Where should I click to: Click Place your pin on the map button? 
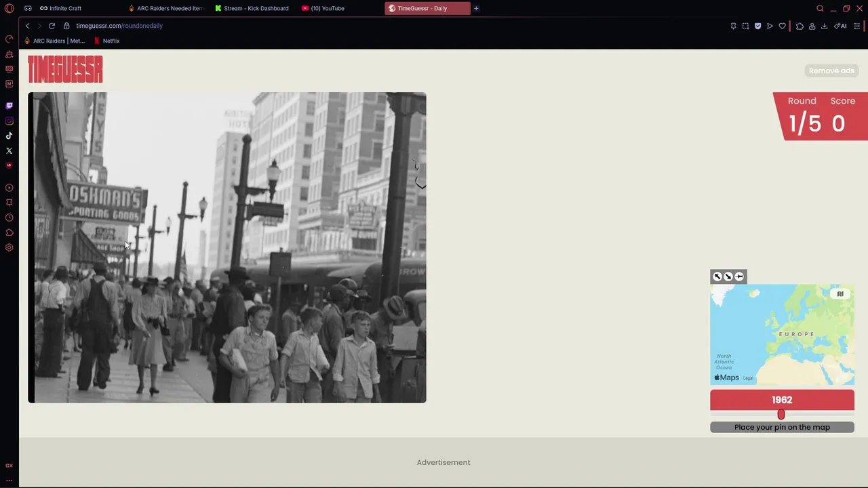coord(782,427)
